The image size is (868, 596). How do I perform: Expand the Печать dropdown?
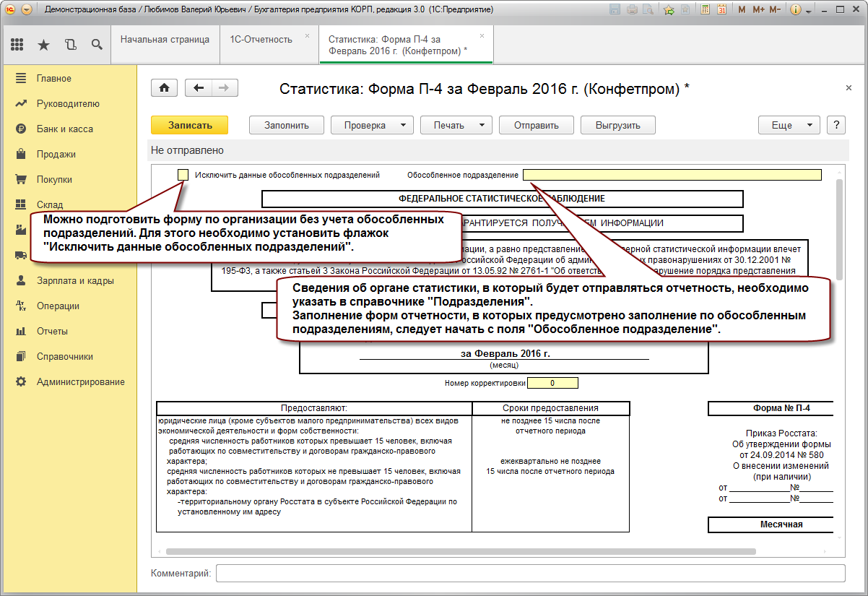coord(456,125)
